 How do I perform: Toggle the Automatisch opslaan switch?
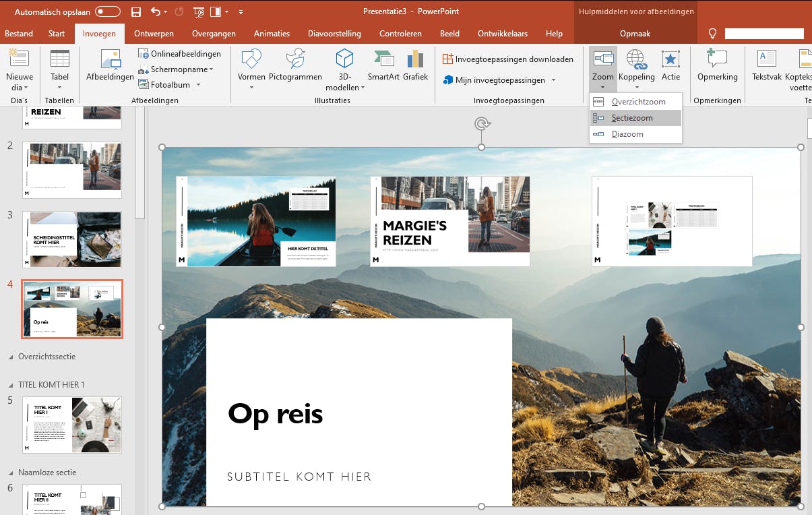pos(108,11)
